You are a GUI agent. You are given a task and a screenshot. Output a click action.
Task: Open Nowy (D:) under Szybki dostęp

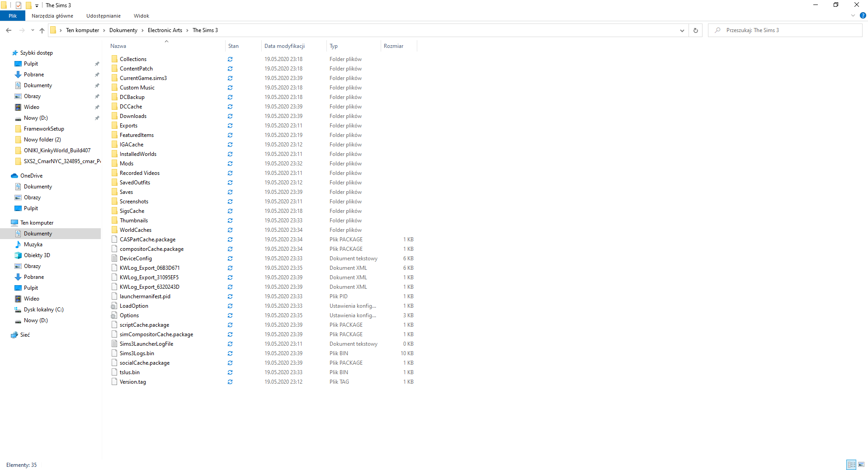point(36,118)
